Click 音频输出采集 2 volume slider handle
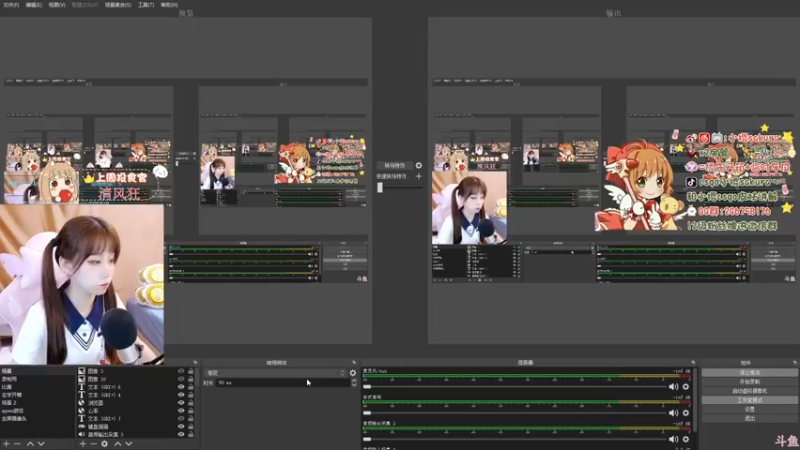Screen dimensions: 800x450 [x=367, y=439]
